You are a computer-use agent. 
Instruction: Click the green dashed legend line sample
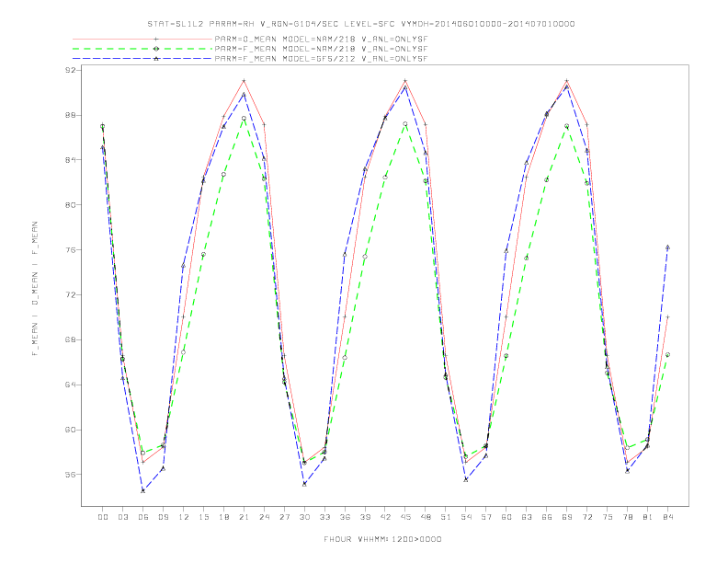click(x=142, y=49)
